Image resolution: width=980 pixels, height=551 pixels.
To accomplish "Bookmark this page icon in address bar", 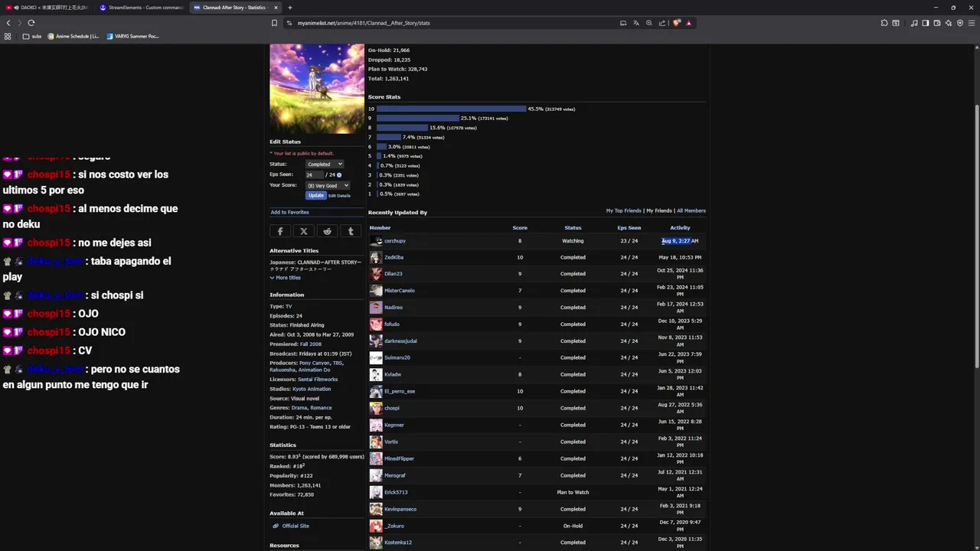I will pos(274,23).
